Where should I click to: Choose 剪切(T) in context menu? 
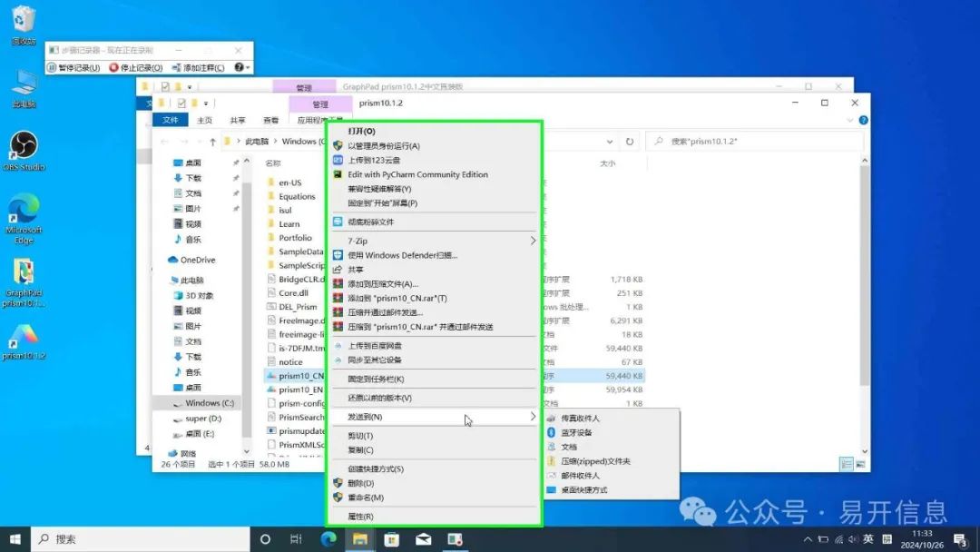[x=433, y=436]
